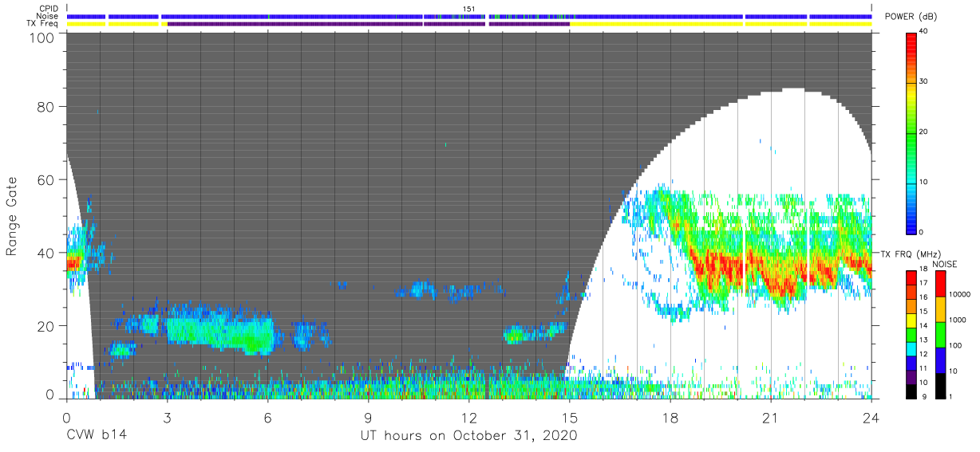Click the 'CPID' row label

pyautogui.click(x=50, y=8)
